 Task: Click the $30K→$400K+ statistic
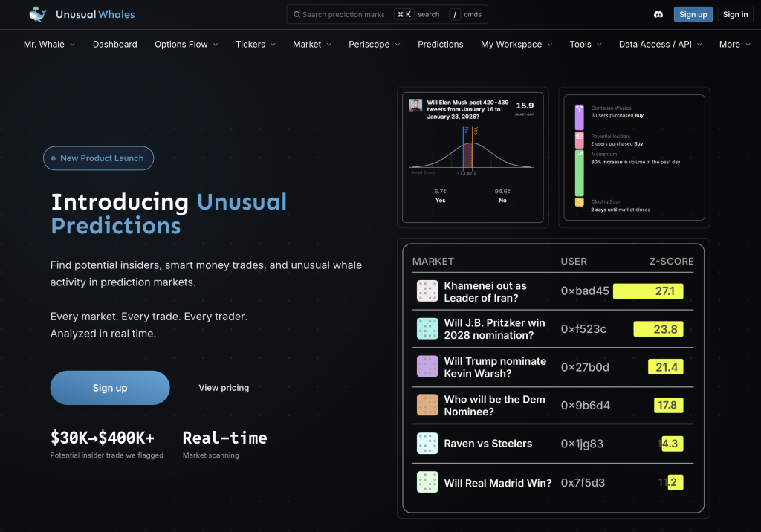point(103,438)
